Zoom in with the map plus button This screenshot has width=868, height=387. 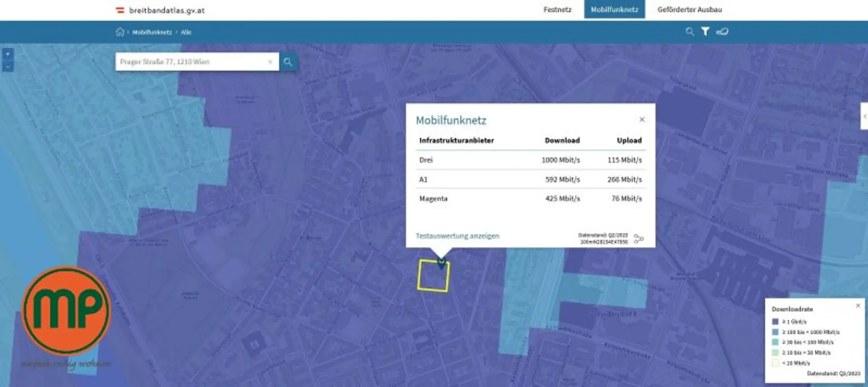pyautogui.click(x=8, y=54)
